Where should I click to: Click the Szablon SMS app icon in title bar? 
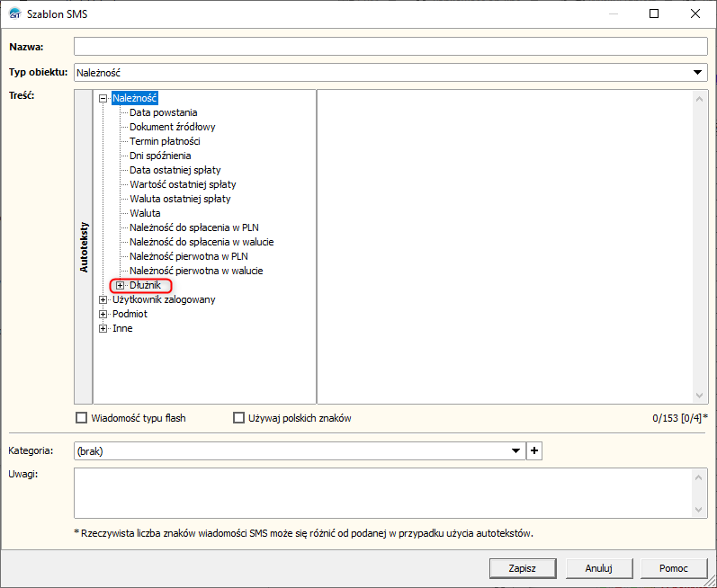click(15, 13)
